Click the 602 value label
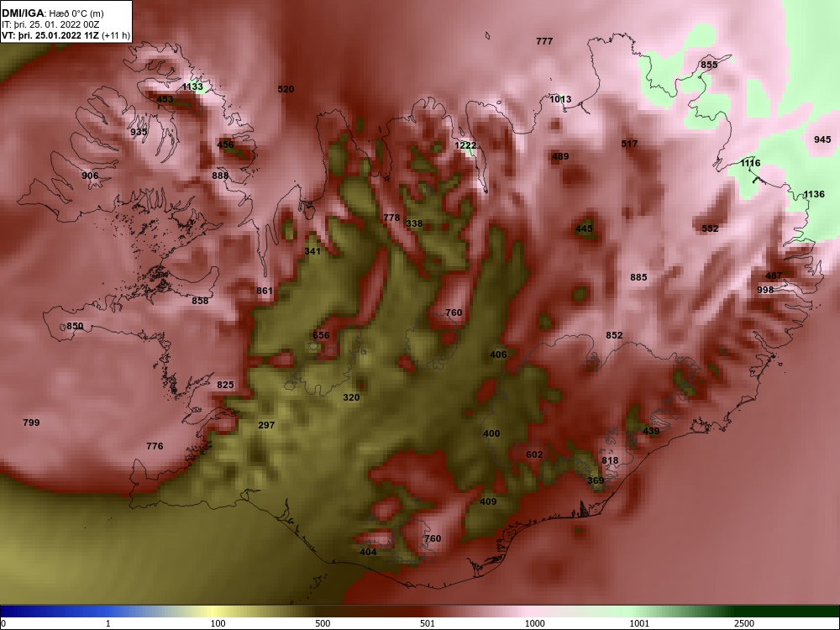 tap(534, 454)
